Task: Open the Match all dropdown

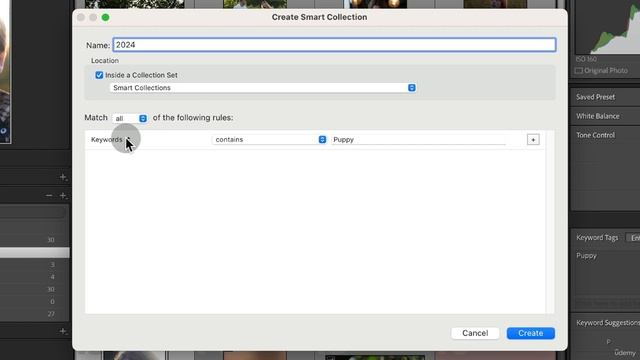Action: 130,118
